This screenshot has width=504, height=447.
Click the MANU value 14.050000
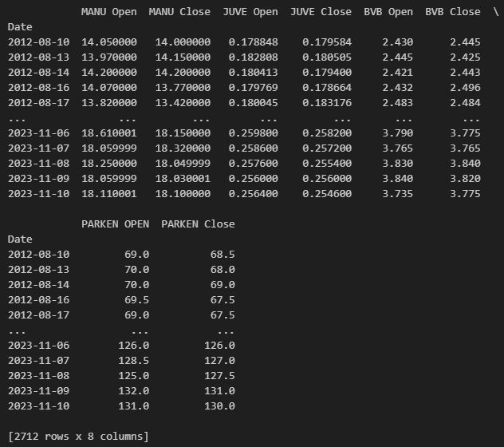coord(109,42)
